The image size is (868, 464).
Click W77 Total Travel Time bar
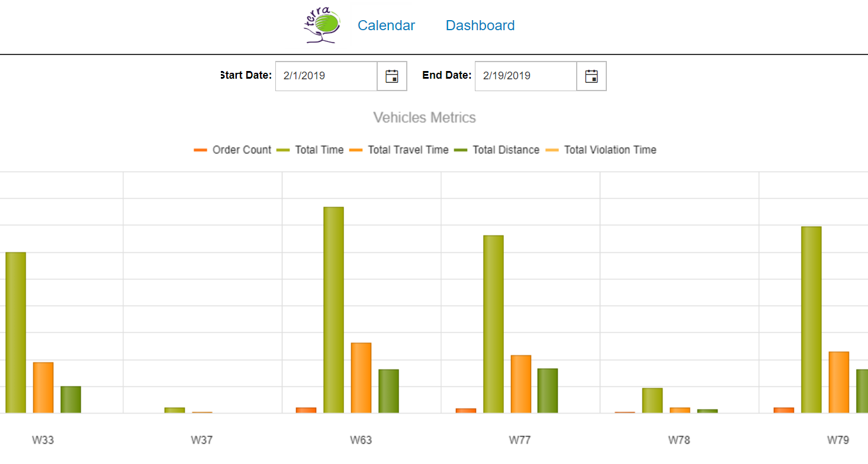(x=521, y=384)
